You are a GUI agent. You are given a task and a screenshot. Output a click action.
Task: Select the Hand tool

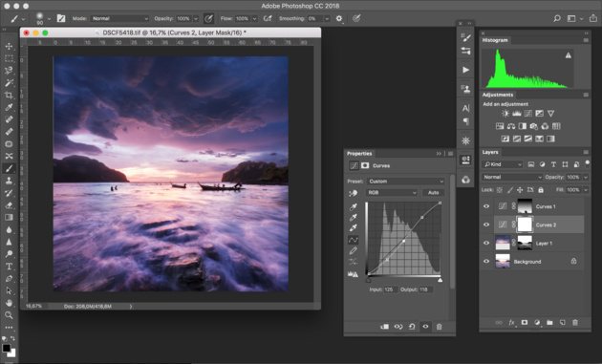pyautogui.click(x=9, y=303)
